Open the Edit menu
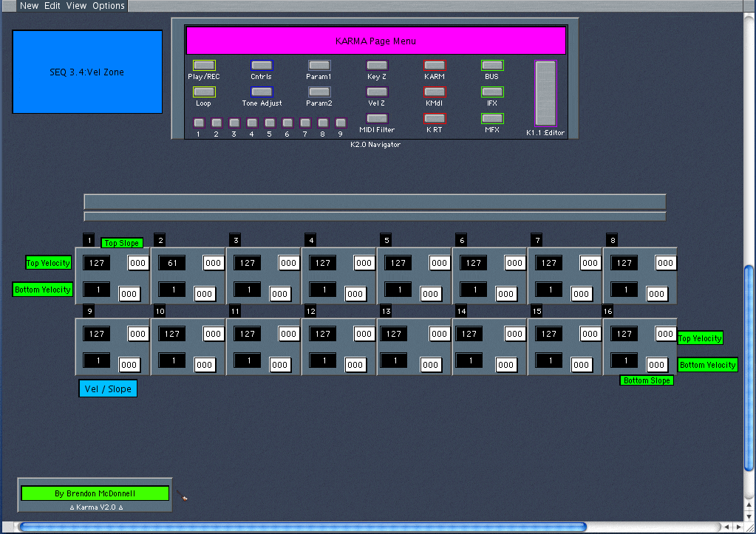 [x=52, y=6]
